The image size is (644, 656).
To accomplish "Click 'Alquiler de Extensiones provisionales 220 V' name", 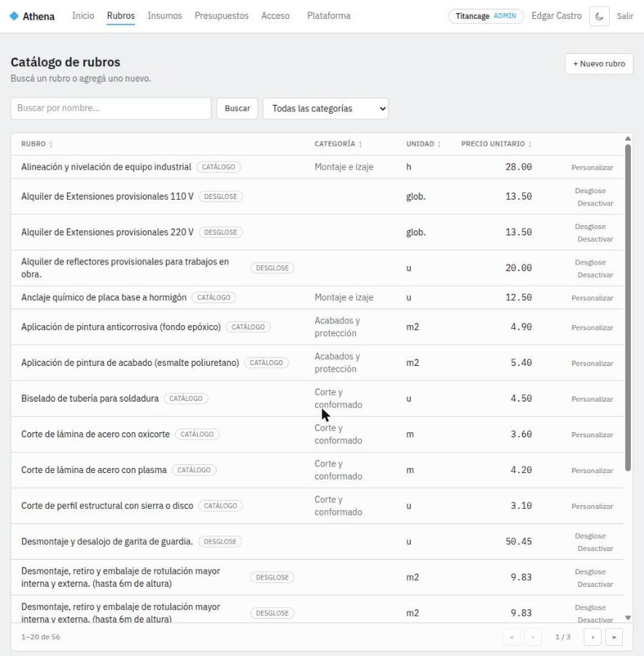I will (107, 233).
